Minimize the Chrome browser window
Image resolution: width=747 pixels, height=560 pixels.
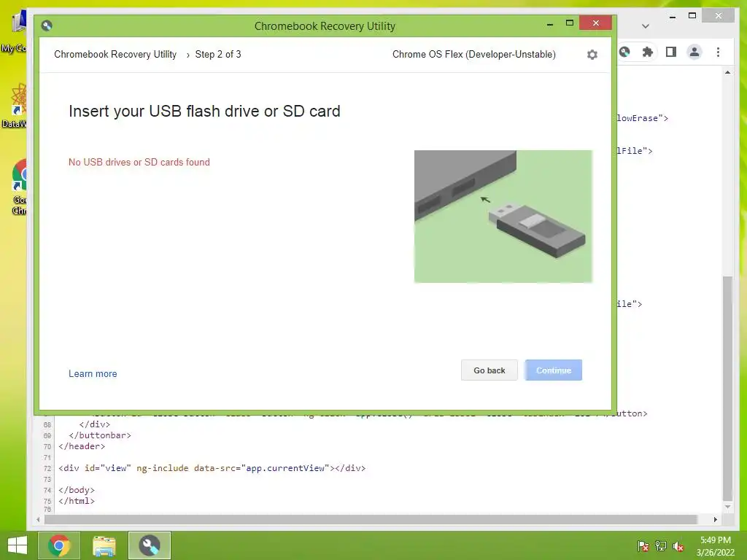point(672,16)
